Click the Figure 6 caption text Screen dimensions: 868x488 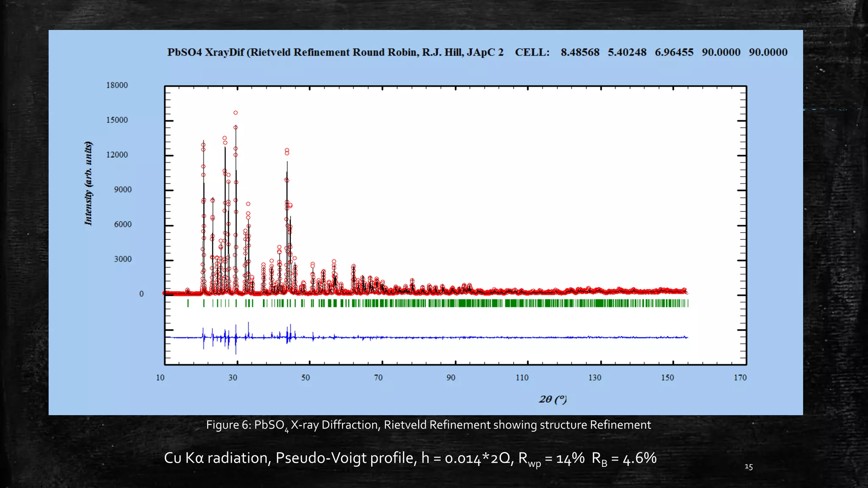428,425
